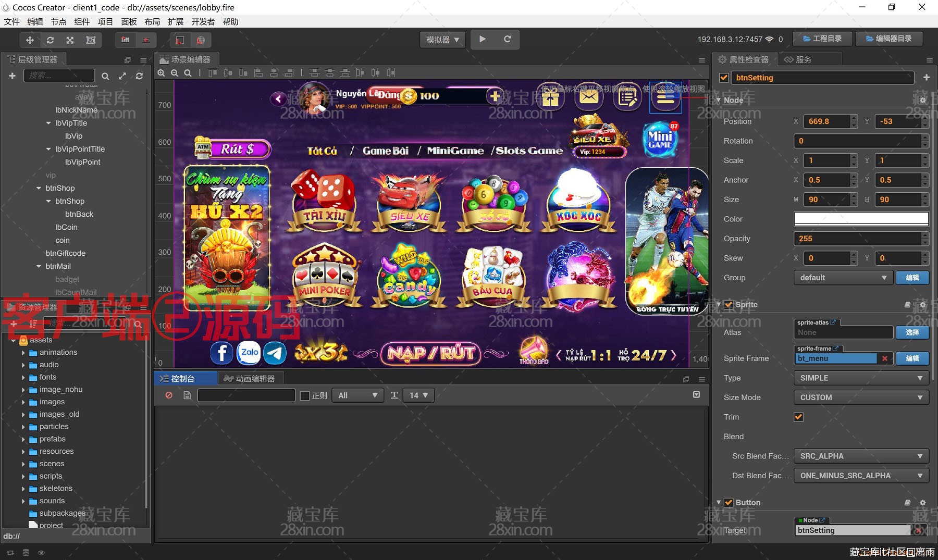This screenshot has height=560, width=938.
Task: Collapse the Node properties section
Action: coord(719,100)
